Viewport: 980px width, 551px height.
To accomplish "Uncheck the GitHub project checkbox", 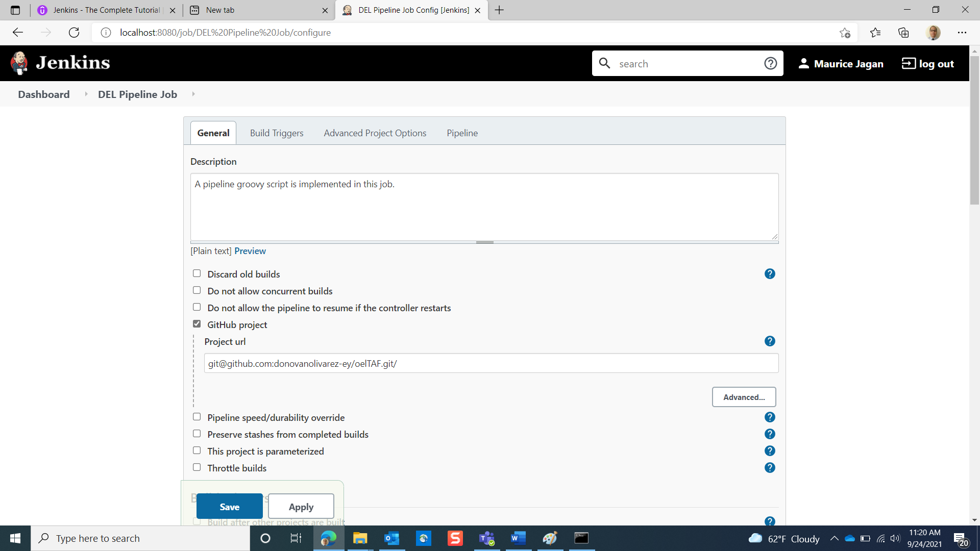I will (197, 324).
